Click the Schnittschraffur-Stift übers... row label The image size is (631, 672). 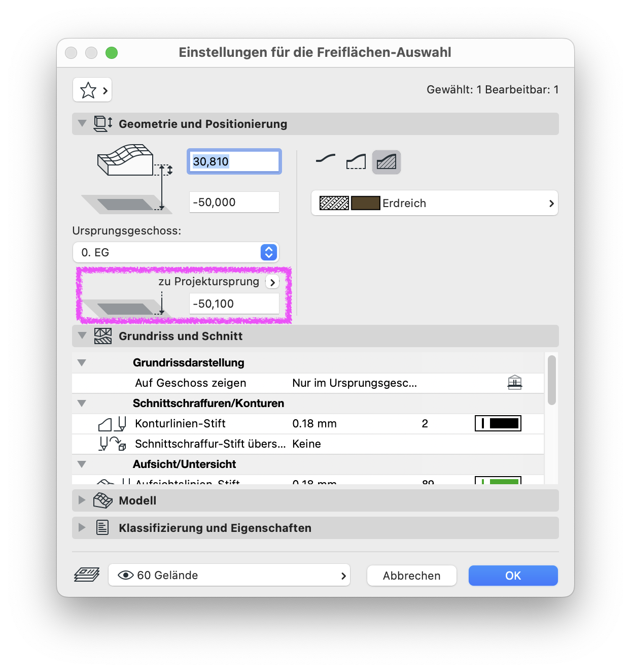211,444
